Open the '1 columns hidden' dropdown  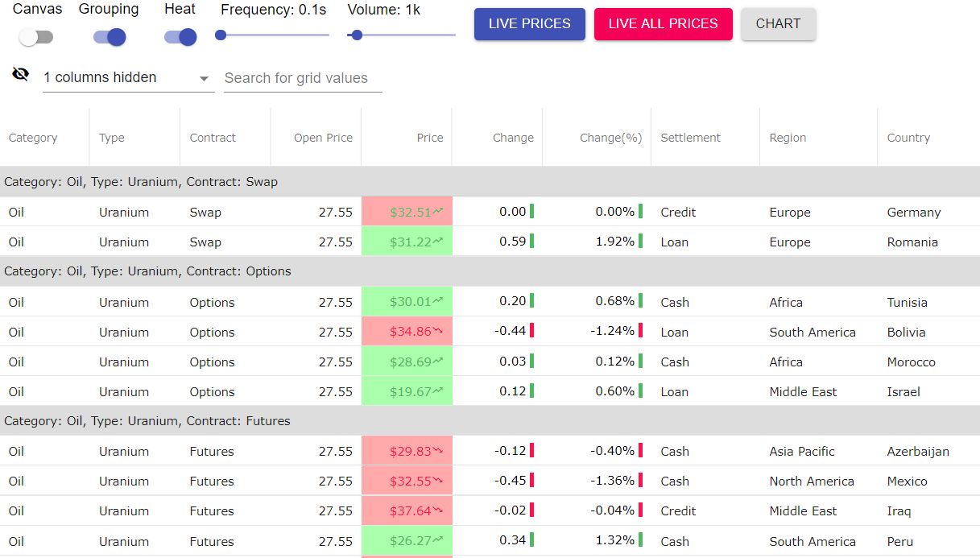[x=127, y=78]
